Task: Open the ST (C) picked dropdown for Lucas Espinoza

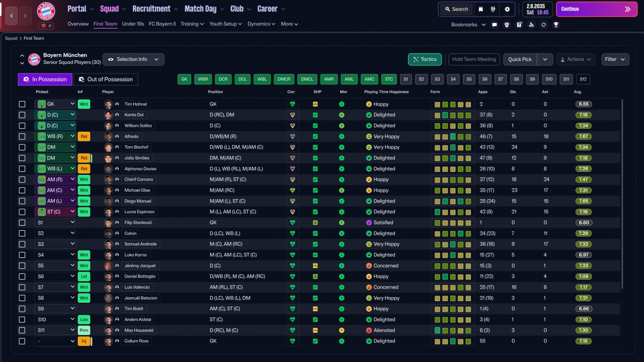Action: [x=55, y=212]
